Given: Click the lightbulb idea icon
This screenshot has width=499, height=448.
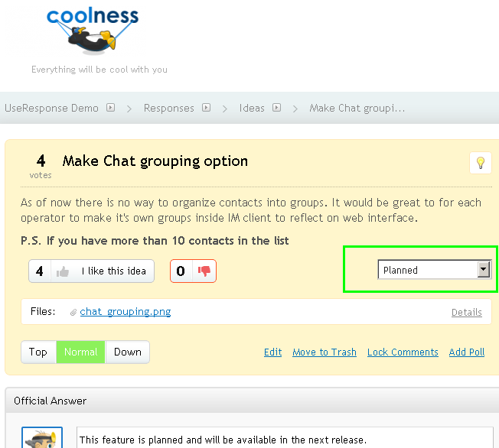Looking at the screenshot, I should (x=481, y=163).
